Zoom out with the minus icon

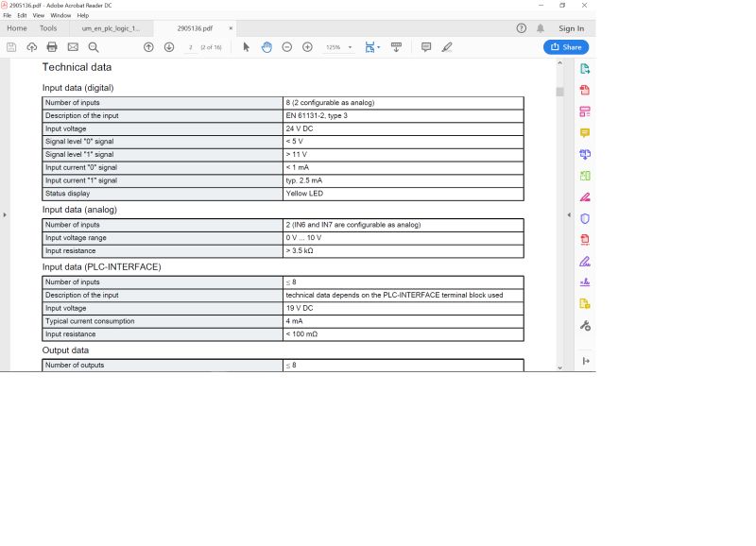(x=287, y=47)
